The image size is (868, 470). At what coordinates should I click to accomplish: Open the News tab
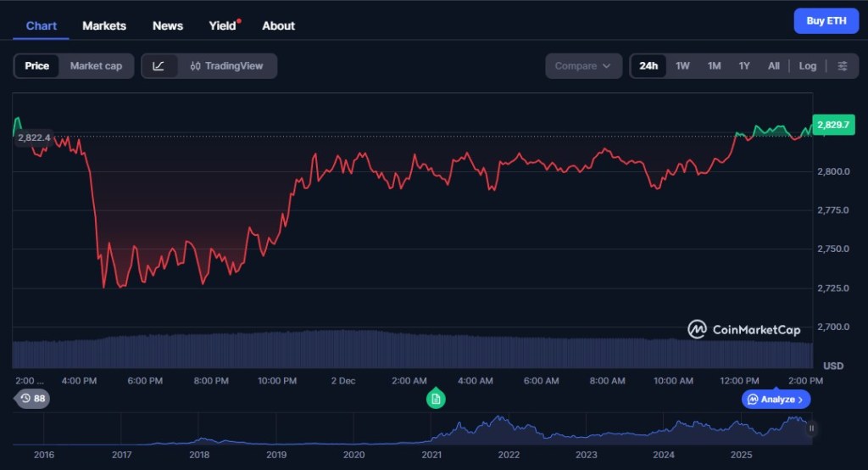[x=168, y=25]
